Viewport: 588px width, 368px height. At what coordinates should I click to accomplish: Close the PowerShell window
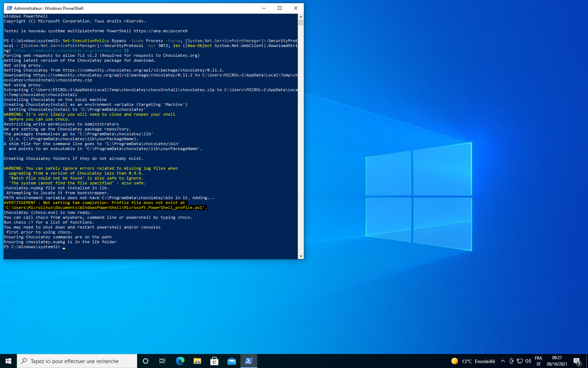click(x=296, y=8)
